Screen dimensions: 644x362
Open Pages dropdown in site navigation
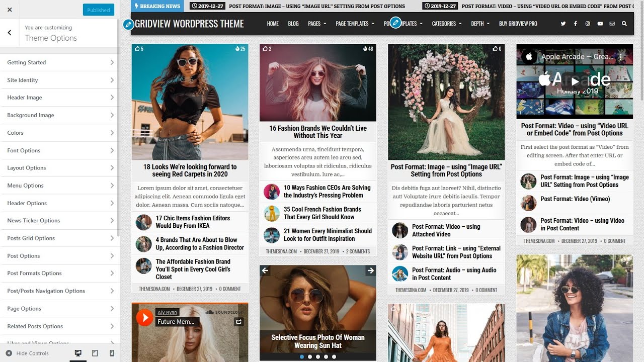(317, 24)
